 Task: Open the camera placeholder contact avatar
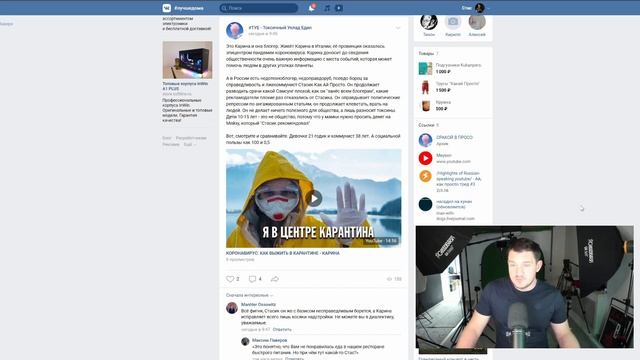click(x=453, y=21)
